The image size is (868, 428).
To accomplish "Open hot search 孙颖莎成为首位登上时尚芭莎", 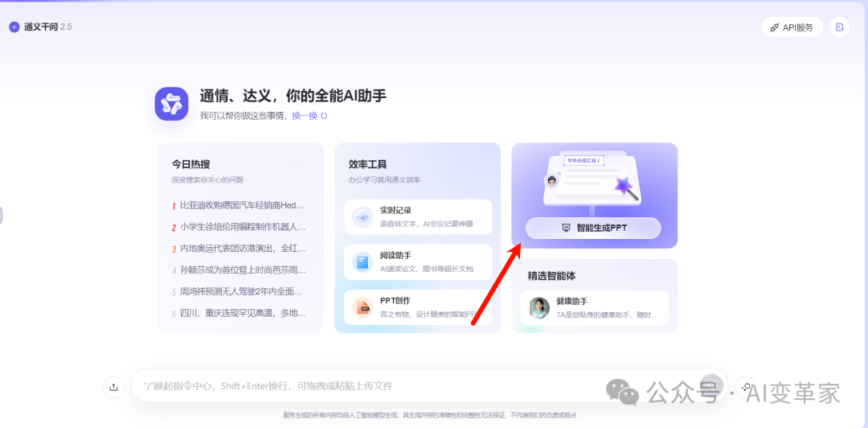I will [x=239, y=270].
